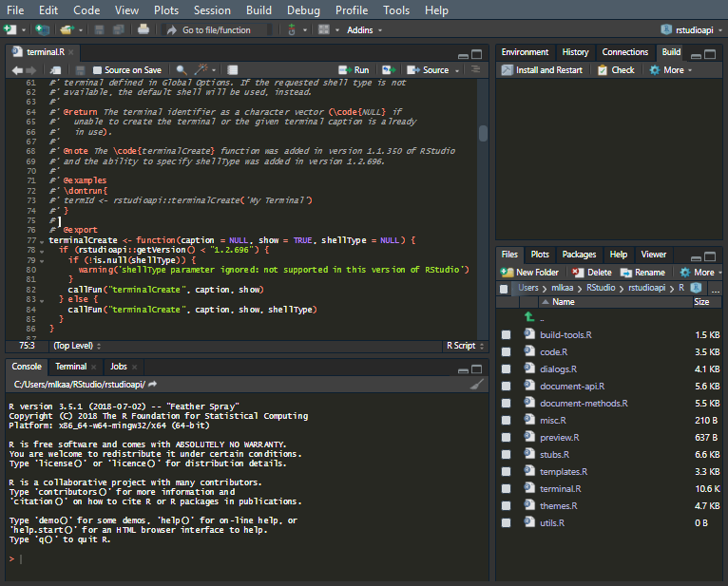Click the find/replace magnifier icon in editor

(181, 70)
